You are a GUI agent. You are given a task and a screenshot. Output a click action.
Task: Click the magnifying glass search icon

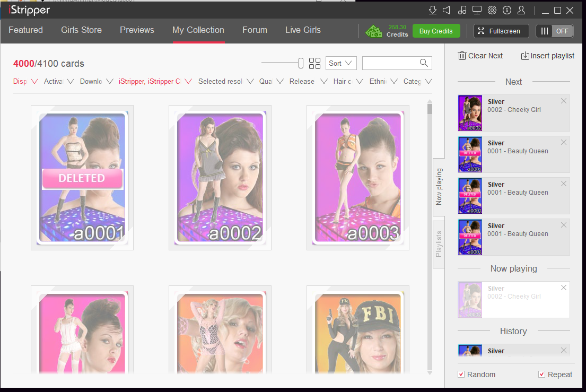tap(424, 63)
